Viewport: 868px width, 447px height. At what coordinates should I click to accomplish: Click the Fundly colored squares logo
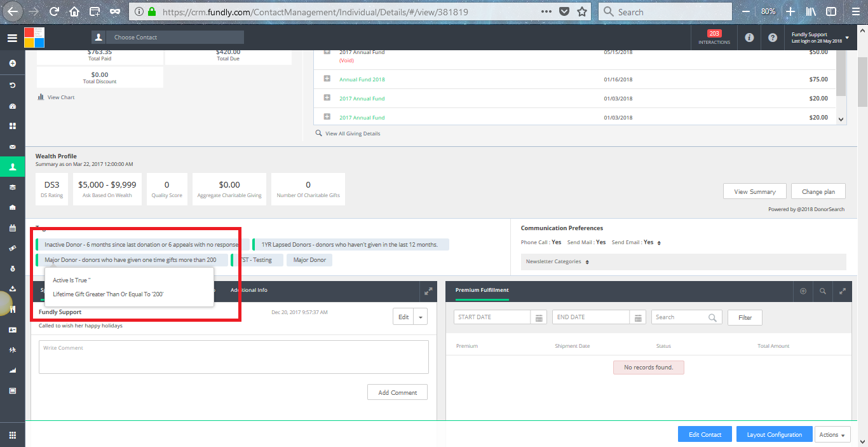tap(34, 38)
